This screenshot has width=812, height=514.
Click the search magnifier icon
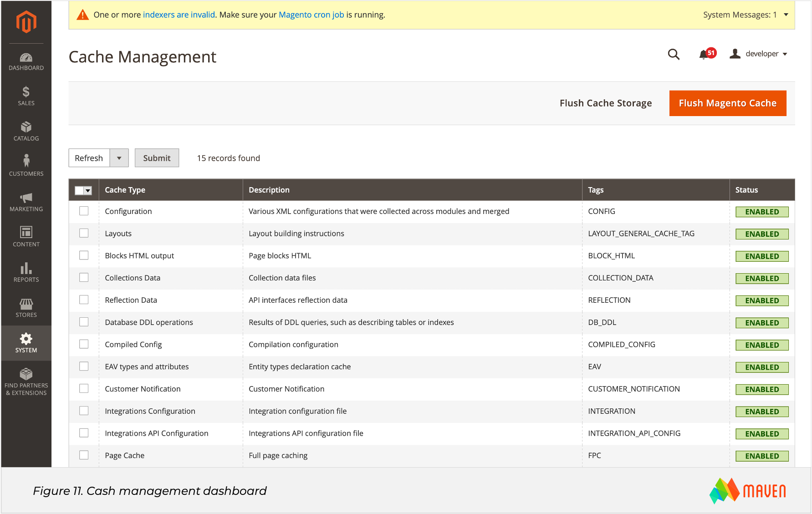(674, 54)
